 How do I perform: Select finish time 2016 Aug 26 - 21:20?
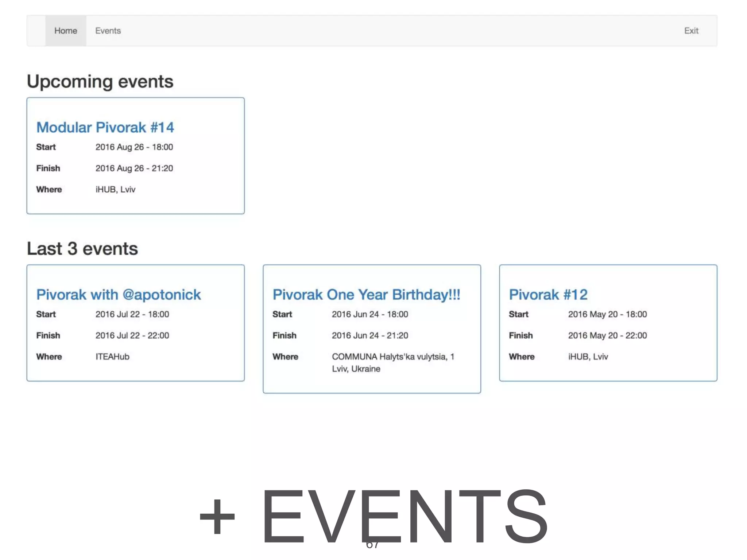pos(134,168)
